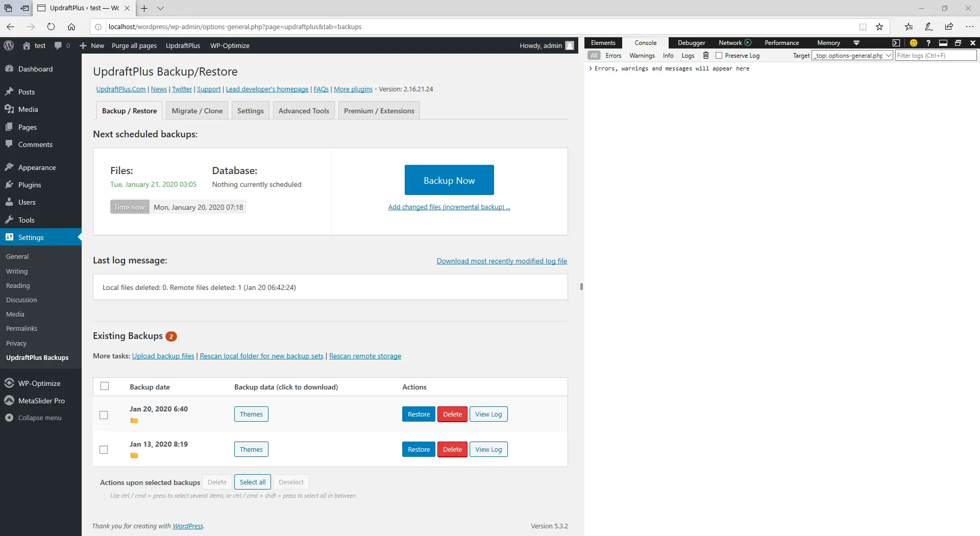Image resolution: width=980 pixels, height=536 pixels.
Task: Open WordPress logo menu in admin bar
Action: click(9, 45)
